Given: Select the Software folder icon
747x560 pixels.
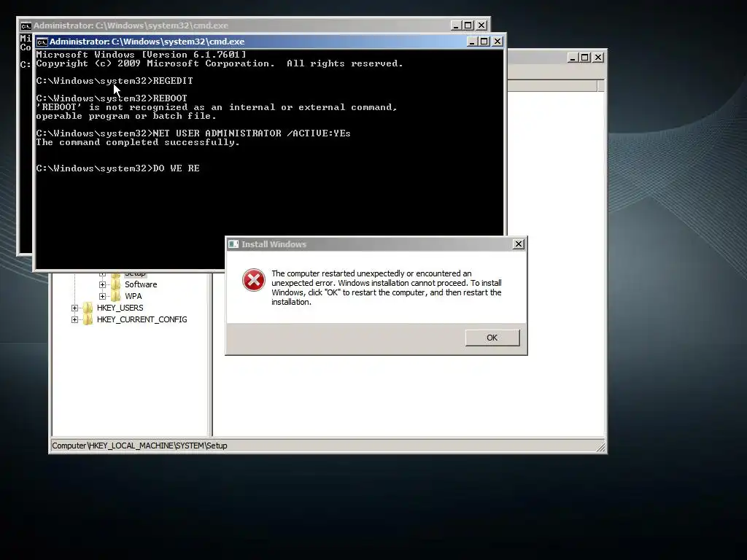Looking at the screenshot, I should click(116, 284).
